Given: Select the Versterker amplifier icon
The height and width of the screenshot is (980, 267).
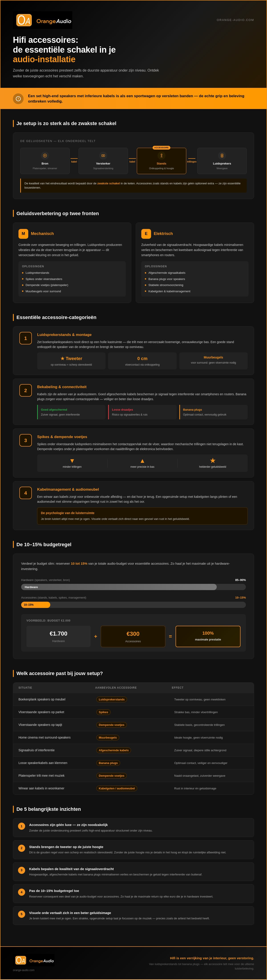Looking at the screenshot, I should pyautogui.click(x=103, y=156).
